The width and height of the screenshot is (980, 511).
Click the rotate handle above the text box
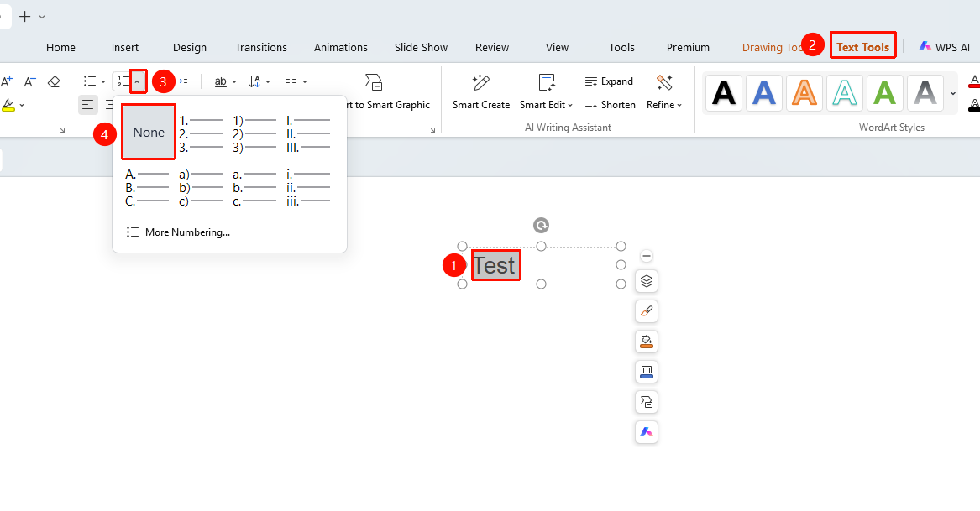542,226
